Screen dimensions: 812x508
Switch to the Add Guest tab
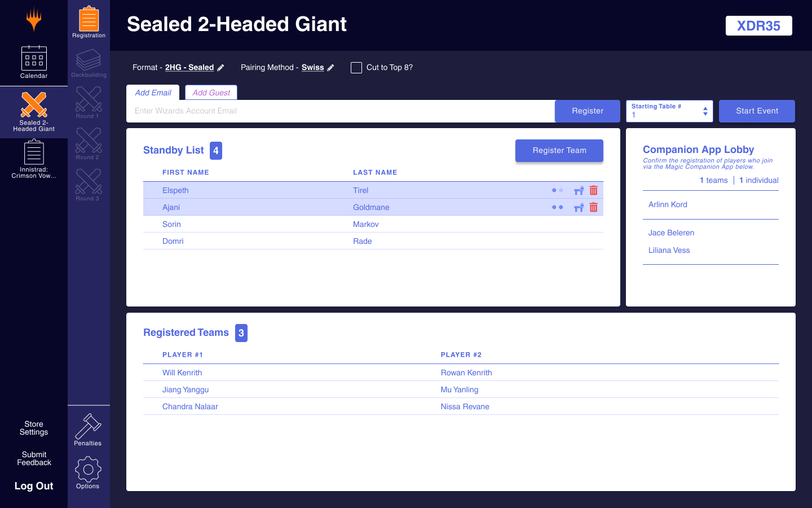[x=211, y=93]
